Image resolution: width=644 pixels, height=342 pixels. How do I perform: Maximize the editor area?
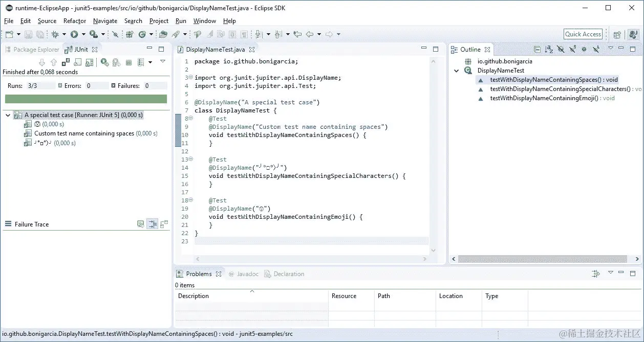[436, 50]
